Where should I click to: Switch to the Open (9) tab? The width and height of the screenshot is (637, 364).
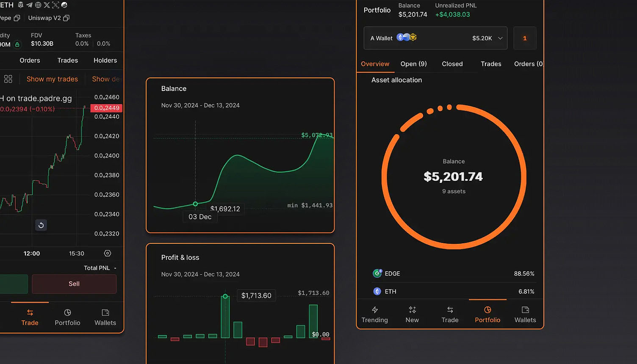click(413, 63)
